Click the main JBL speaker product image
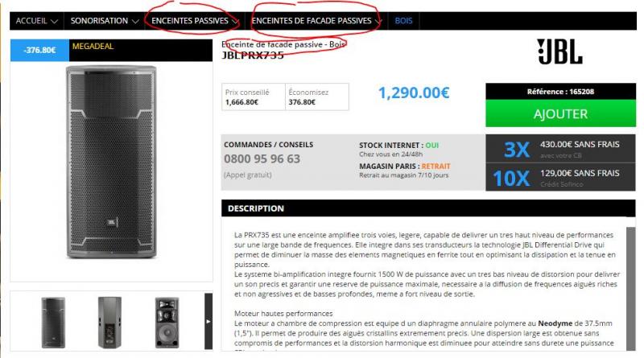Screen dimensions: 644x358 pos(111,162)
